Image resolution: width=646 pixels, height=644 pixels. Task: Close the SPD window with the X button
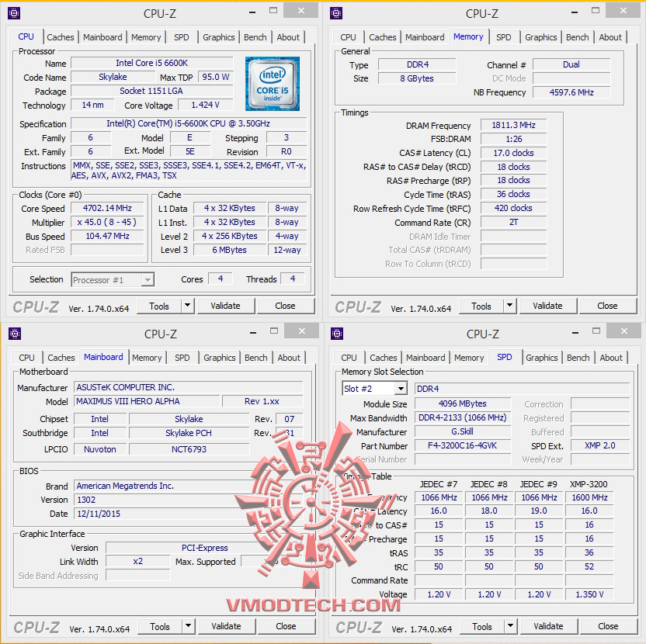coord(623,331)
